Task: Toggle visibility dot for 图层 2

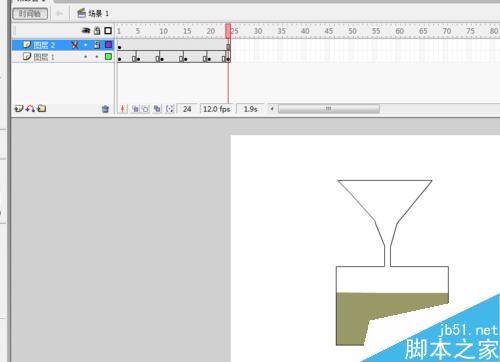Action: click(x=86, y=45)
